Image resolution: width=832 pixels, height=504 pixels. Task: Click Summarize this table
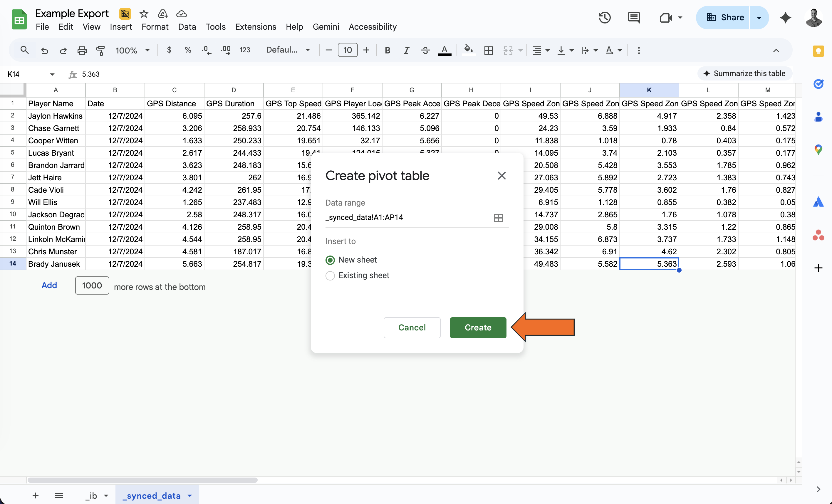click(x=744, y=74)
